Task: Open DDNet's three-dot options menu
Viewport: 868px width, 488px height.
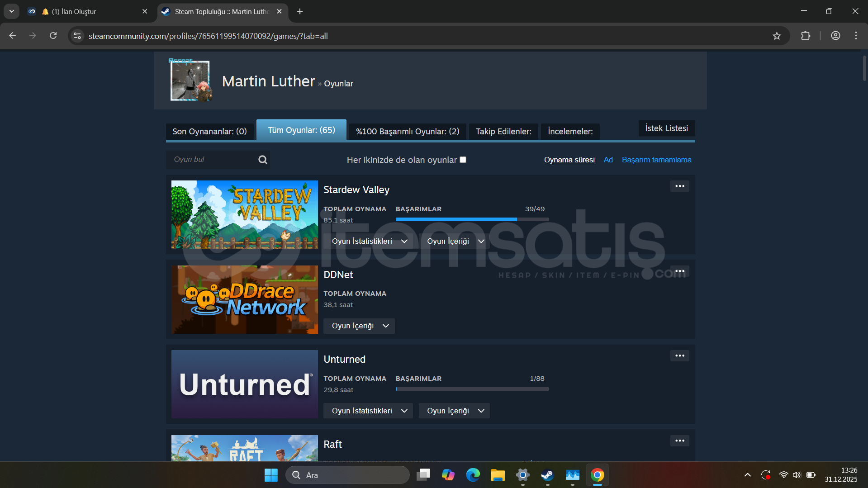Action: pos(680,271)
